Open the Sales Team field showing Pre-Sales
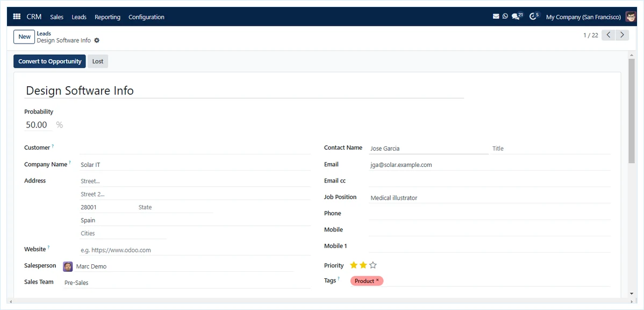 [187, 283]
